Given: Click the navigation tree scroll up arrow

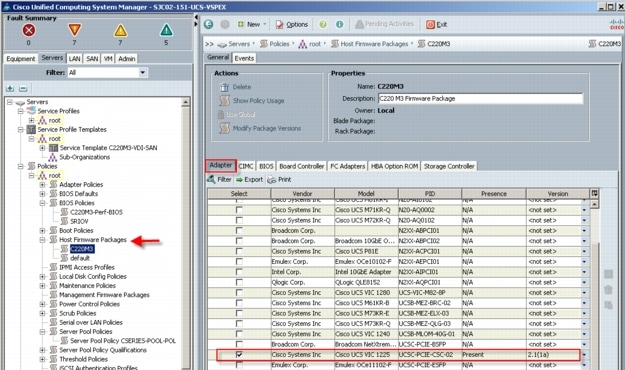Looking at the screenshot, I should point(185,102).
